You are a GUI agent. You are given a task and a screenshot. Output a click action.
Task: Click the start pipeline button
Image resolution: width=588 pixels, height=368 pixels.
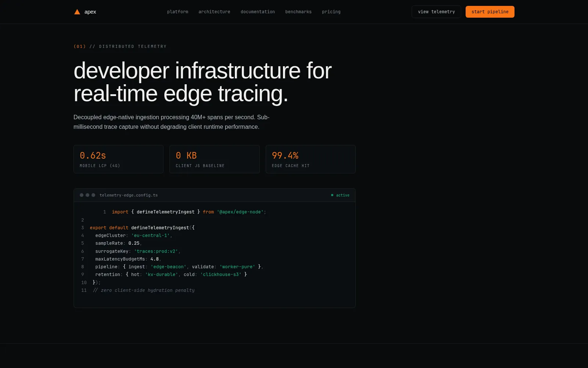pyautogui.click(x=490, y=12)
